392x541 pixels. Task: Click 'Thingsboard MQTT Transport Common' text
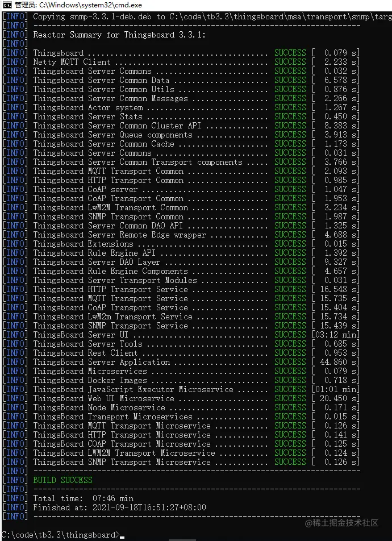point(108,171)
